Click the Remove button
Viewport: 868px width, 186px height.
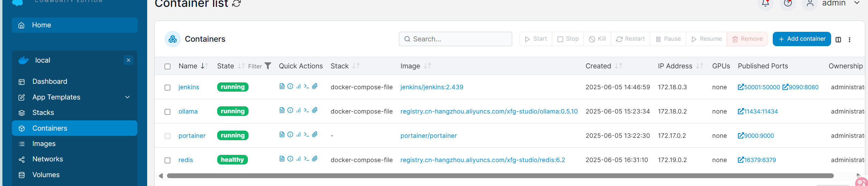pos(747,39)
